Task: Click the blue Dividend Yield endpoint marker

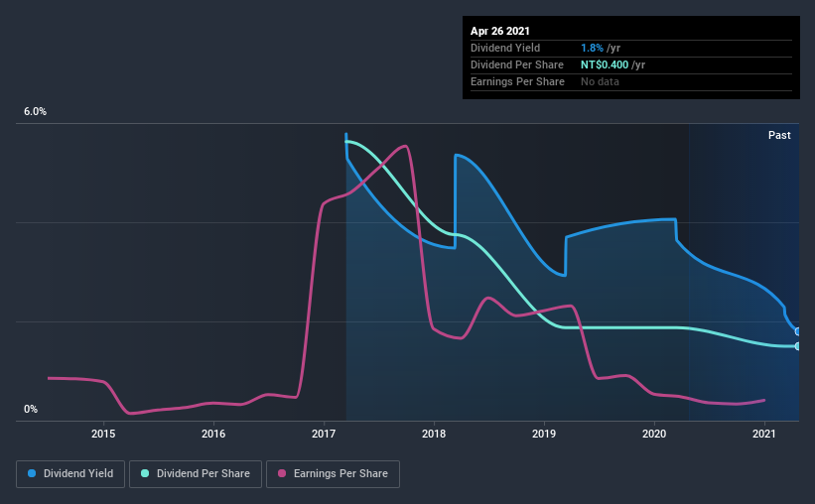Action: click(x=798, y=331)
